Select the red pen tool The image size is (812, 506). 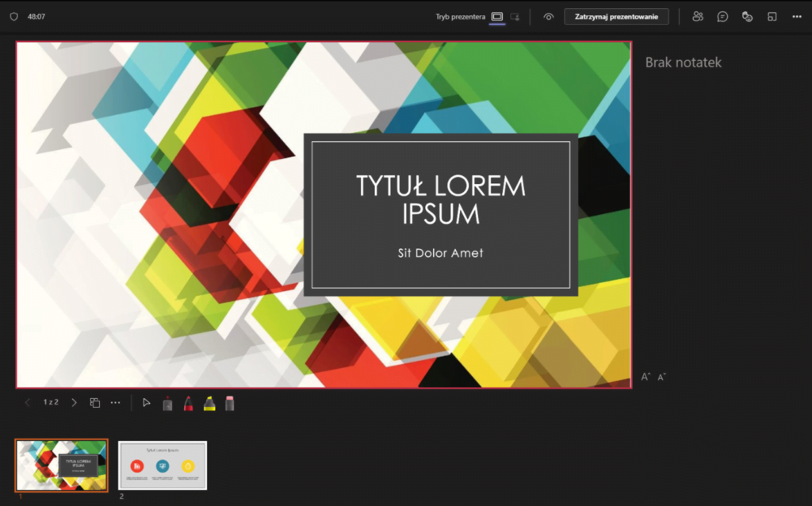point(189,403)
